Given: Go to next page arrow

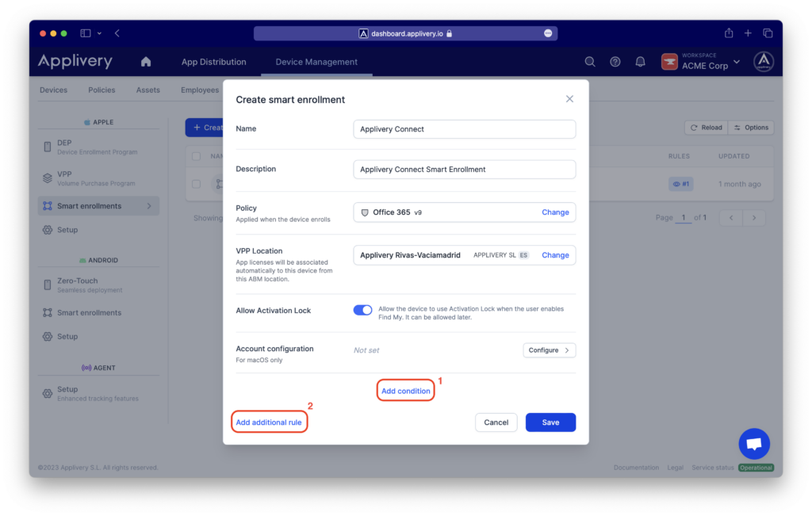Looking at the screenshot, I should click(754, 218).
